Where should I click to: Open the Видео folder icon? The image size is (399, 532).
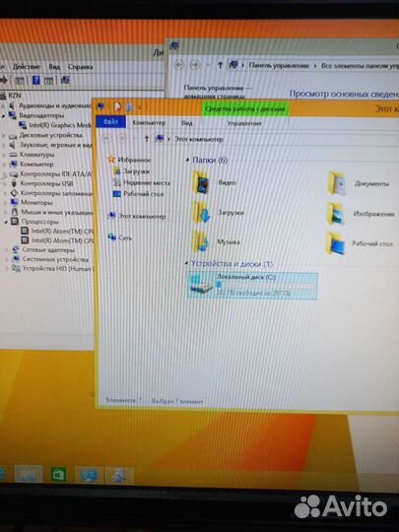[x=201, y=182]
